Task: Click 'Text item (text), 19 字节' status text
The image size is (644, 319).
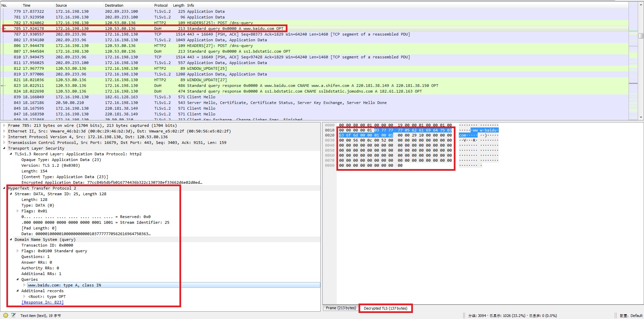Action: point(41,316)
